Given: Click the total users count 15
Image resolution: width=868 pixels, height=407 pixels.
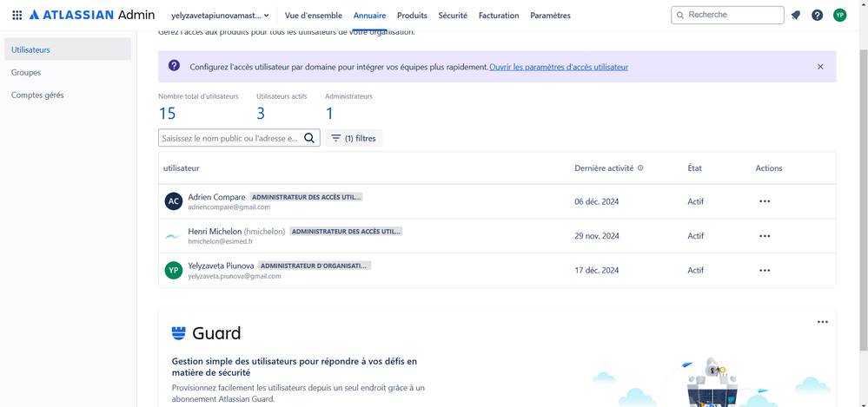Looking at the screenshot, I should (x=167, y=114).
